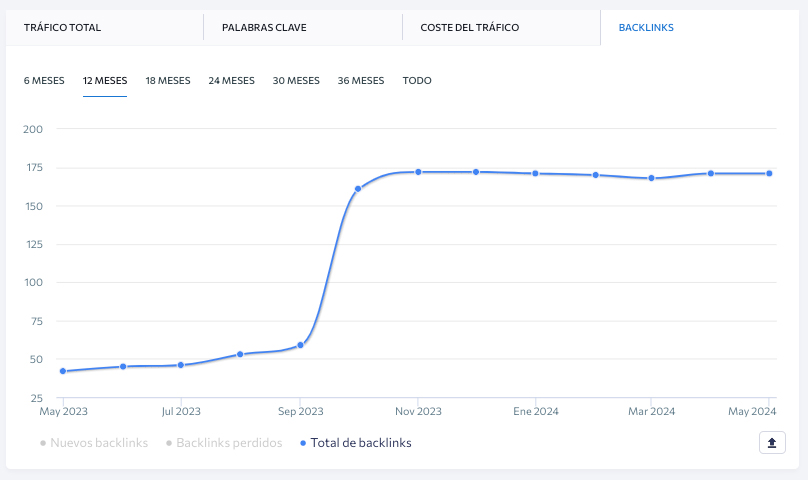808x480 pixels.
Task: Click the export upload icon button
Action: (772, 442)
